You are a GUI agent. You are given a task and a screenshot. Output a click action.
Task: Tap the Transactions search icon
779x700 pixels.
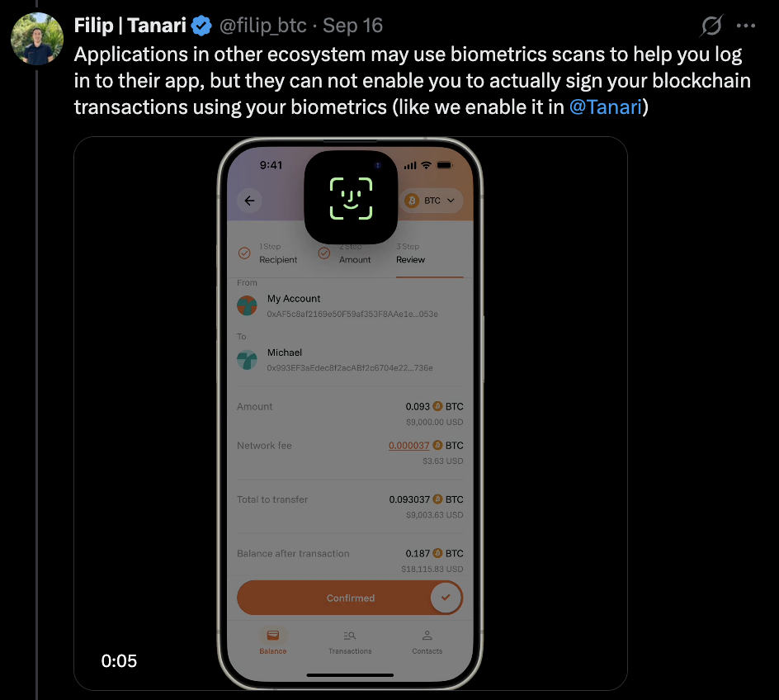coord(350,636)
